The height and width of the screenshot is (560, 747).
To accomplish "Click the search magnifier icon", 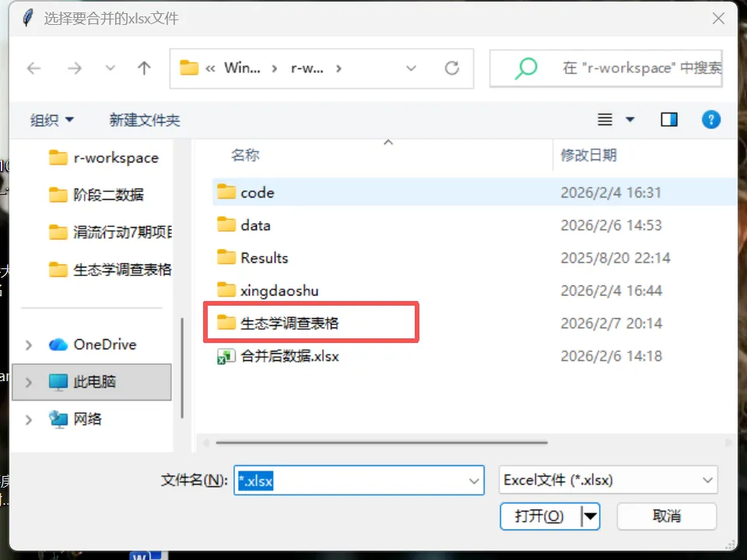I will (x=526, y=68).
